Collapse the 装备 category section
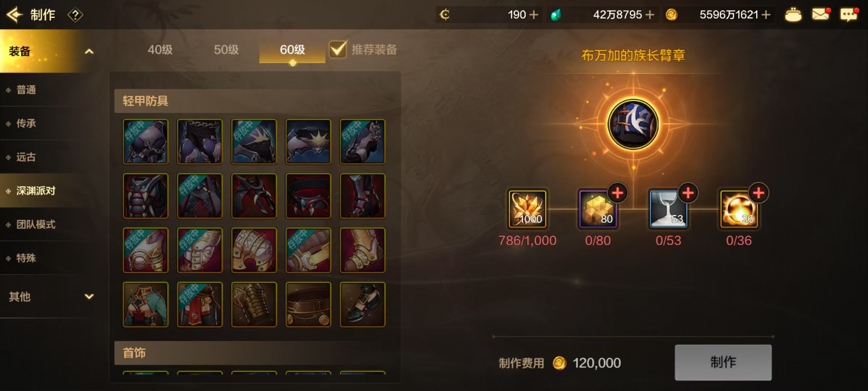Screen dimensions: 868x391 pyautogui.click(x=89, y=51)
